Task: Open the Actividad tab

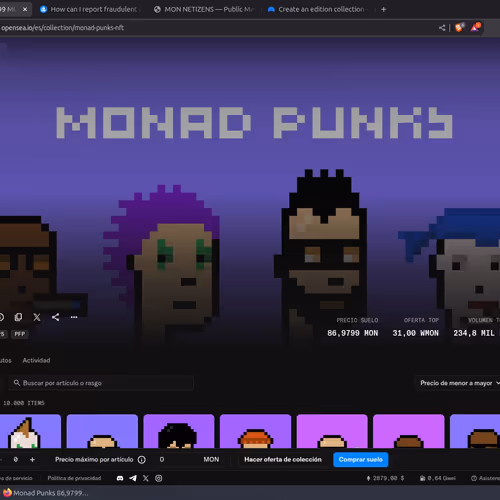Action: (36, 360)
